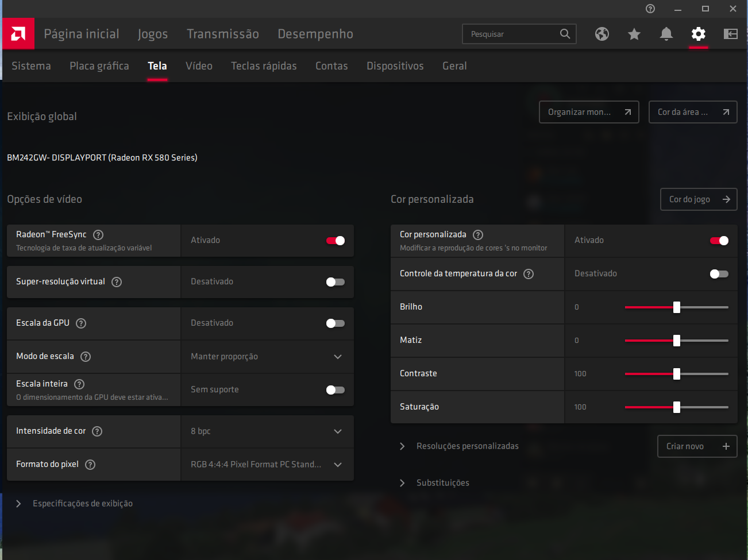This screenshot has width=748, height=560.
Task: Switch to Dispositivos tab
Action: tap(395, 66)
